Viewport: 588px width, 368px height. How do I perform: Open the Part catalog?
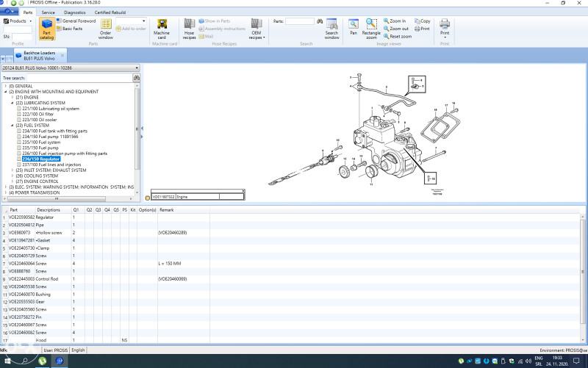pos(47,28)
